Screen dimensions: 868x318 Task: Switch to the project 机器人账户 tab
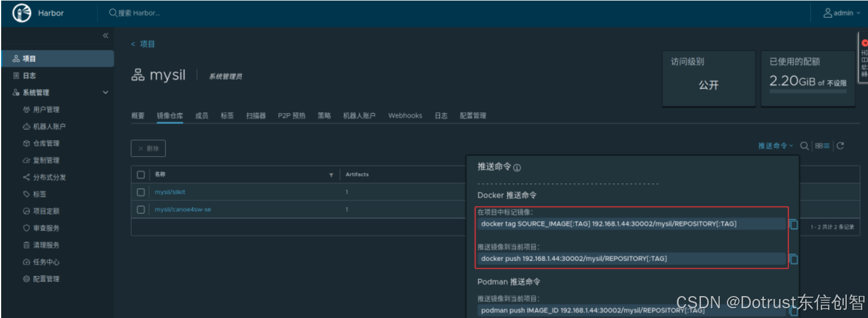pos(359,116)
